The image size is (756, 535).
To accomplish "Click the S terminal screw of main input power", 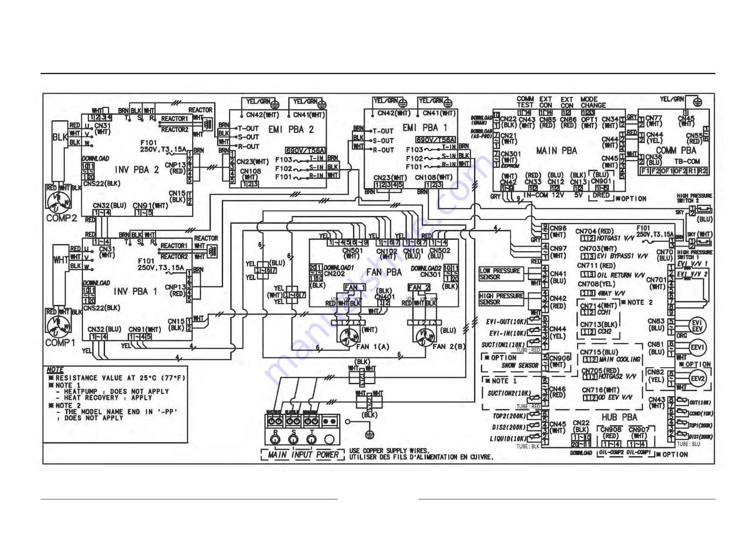I will click(293, 440).
